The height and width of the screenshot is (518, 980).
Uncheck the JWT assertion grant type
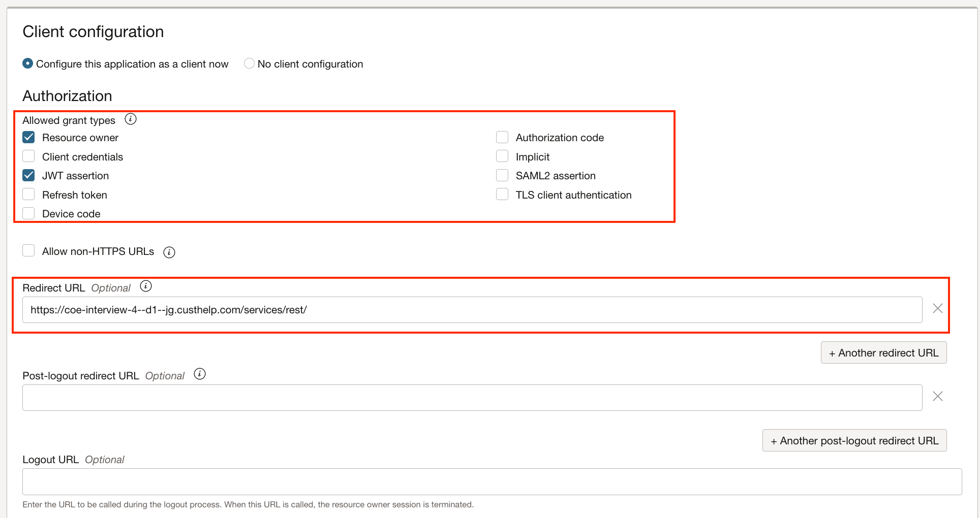click(x=28, y=175)
